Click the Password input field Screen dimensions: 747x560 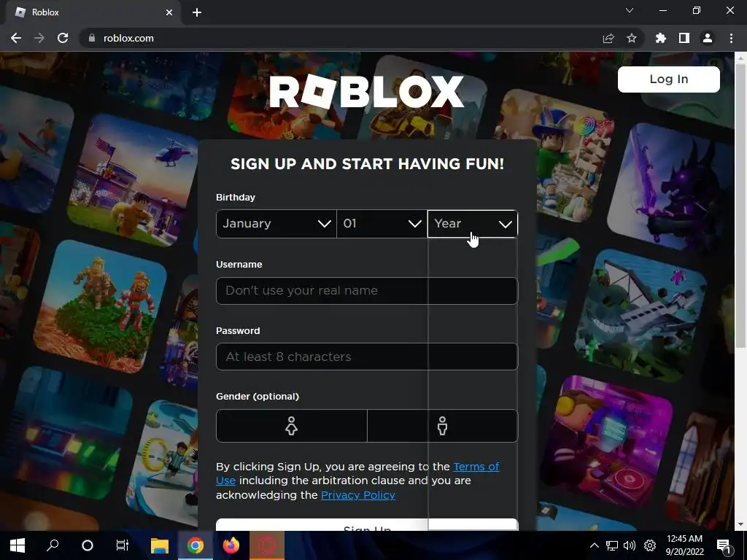coord(367,357)
